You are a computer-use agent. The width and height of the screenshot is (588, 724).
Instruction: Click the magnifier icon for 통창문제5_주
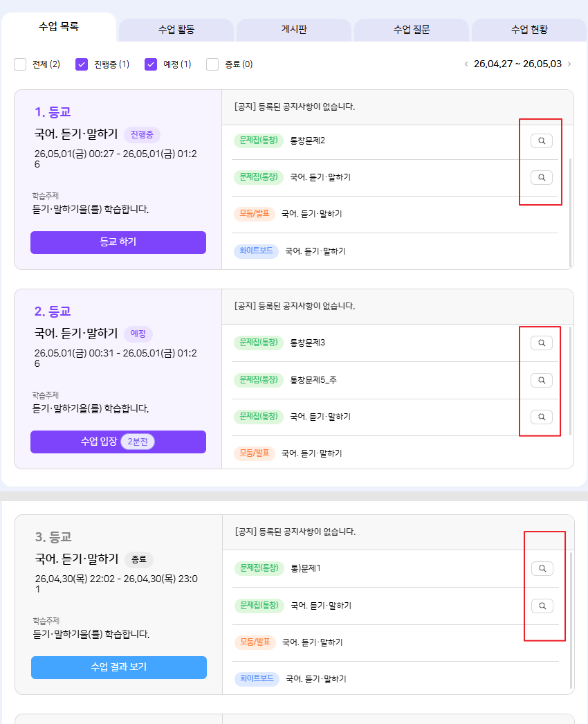tap(542, 380)
